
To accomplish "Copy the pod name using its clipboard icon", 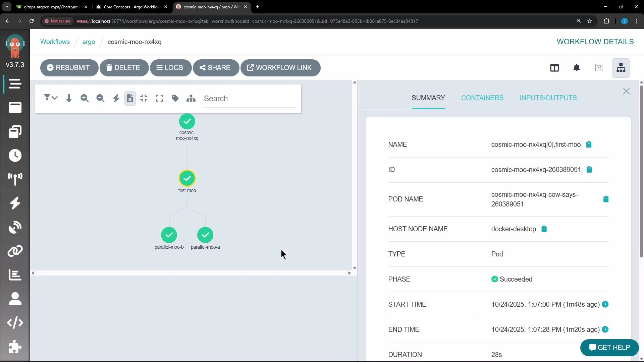I will [606, 199].
